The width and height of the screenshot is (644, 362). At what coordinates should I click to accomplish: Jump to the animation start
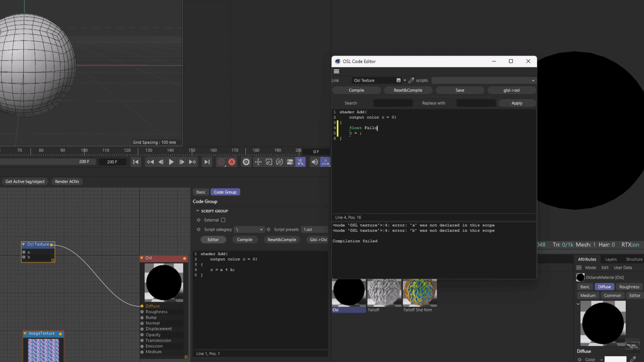pyautogui.click(x=136, y=162)
